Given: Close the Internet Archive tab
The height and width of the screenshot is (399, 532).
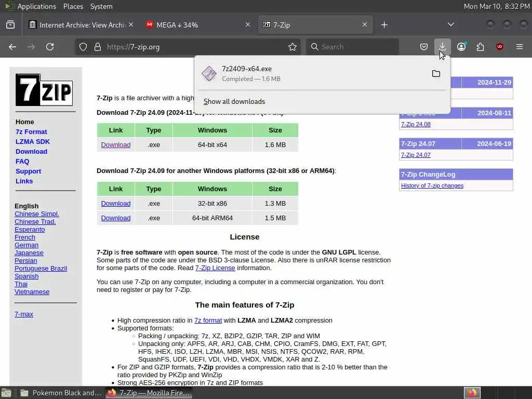Looking at the screenshot, I should [131, 25].
